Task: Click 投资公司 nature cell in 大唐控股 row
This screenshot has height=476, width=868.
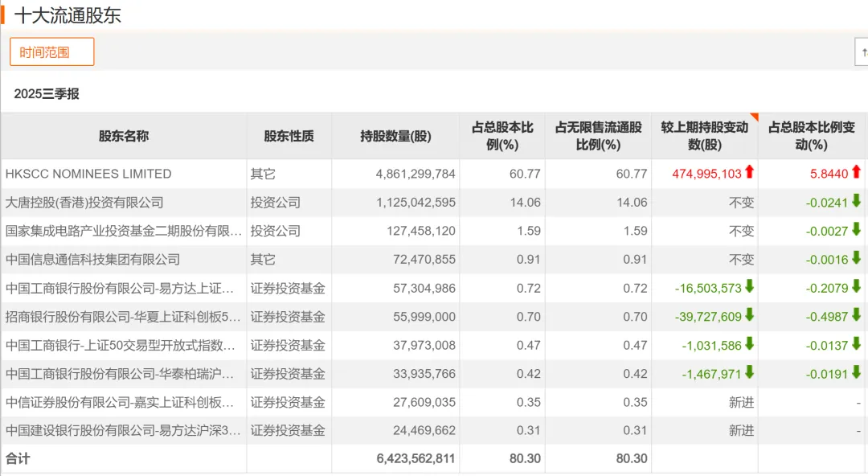Action: point(275,203)
